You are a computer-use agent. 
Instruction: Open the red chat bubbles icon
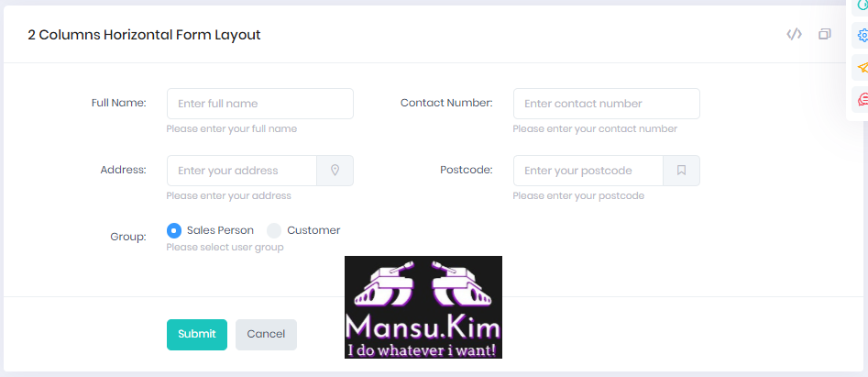[863, 99]
